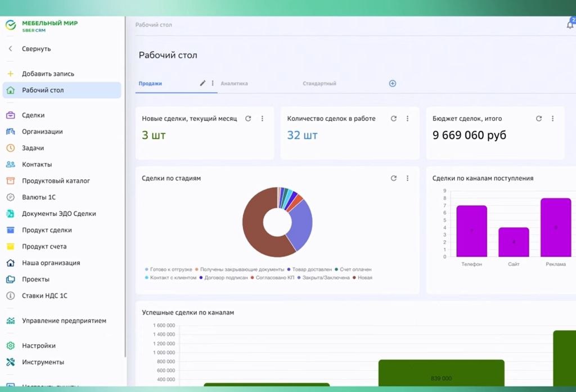Toggle Согласовано КП legend item
This screenshot has height=392, width=576.
tap(273, 277)
